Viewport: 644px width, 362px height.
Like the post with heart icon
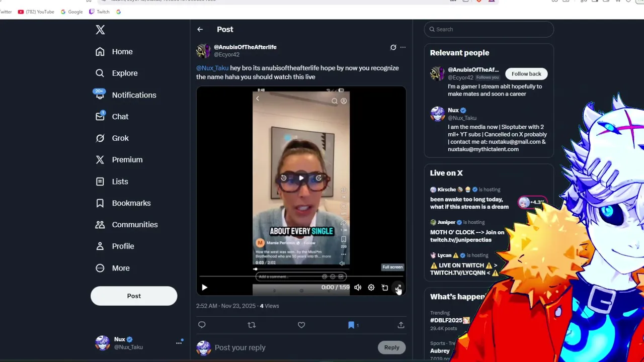301,325
